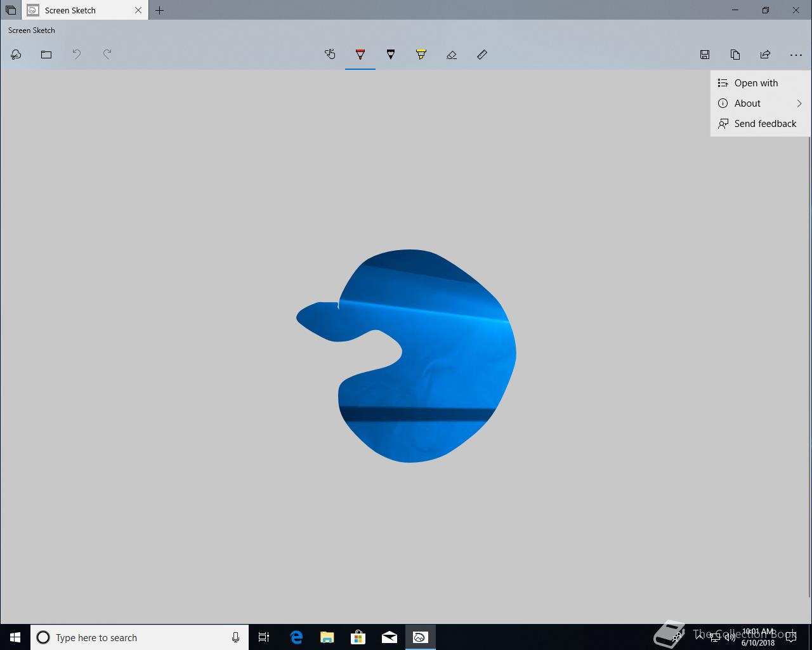
Task: Copy the snip to clipboard
Action: (735, 55)
